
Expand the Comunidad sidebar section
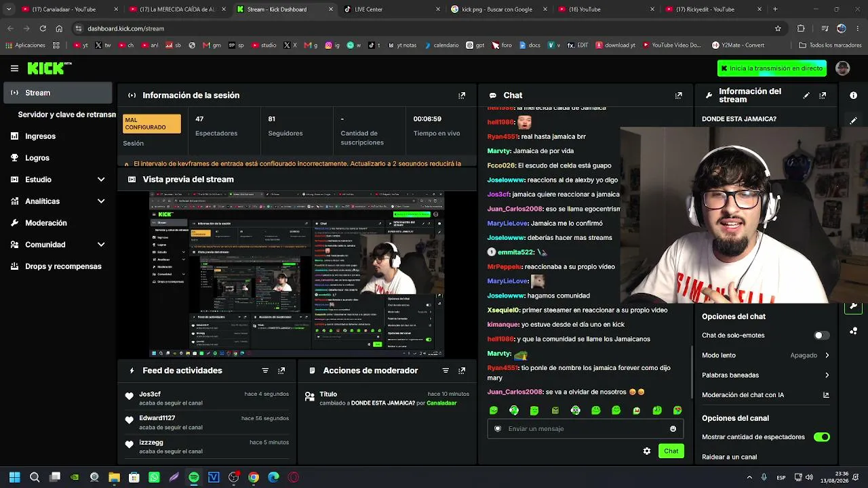[101, 245]
